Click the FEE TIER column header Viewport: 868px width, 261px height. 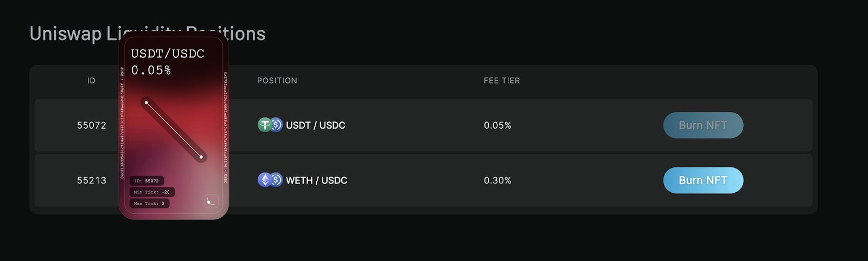pyautogui.click(x=502, y=81)
